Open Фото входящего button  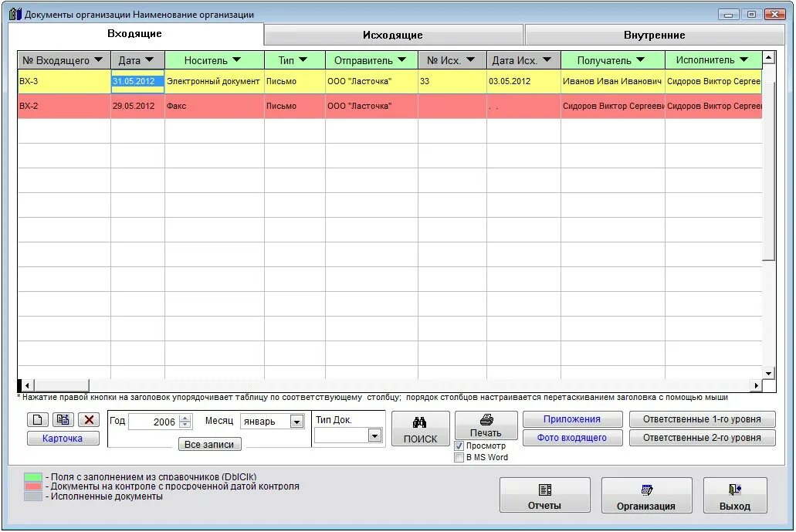[x=572, y=438]
